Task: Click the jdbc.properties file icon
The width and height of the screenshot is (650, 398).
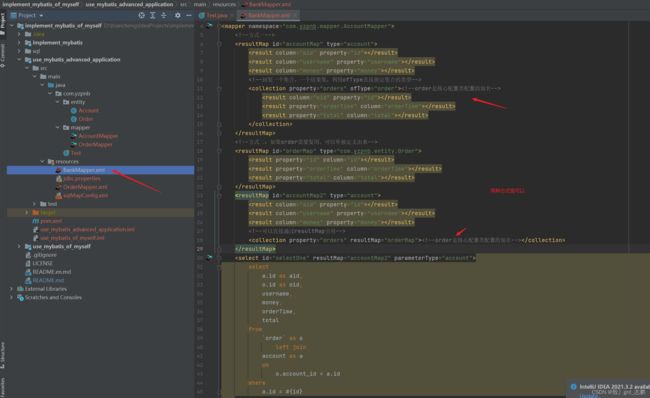Action: click(59, 179)
